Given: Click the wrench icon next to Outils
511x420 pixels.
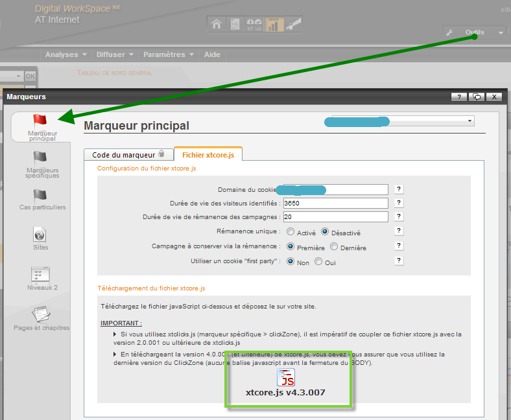Looking at the screenshot, I should coord(449,32).
